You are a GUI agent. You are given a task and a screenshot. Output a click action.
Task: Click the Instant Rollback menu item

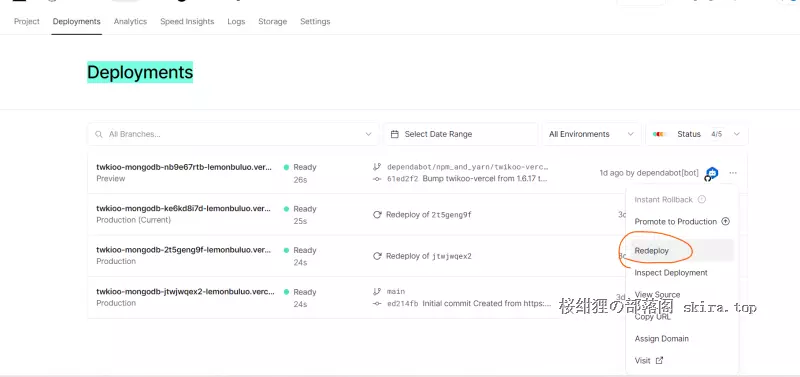pos(682,199)
